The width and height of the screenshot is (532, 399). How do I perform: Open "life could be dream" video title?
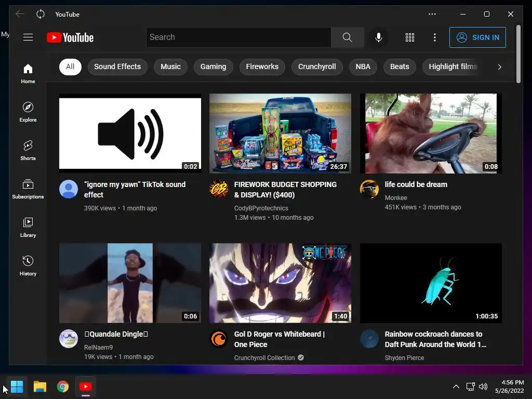(416, 184)
